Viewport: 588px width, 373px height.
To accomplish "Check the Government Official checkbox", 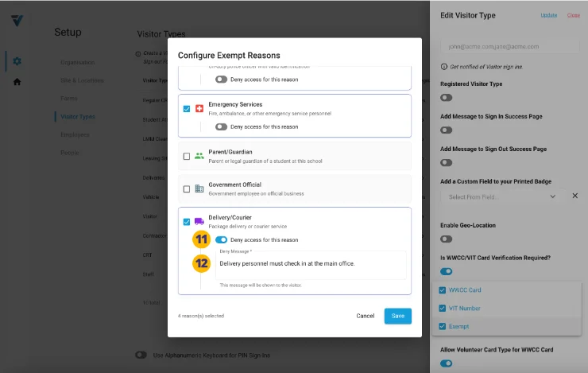I will [x=187, y=189].
